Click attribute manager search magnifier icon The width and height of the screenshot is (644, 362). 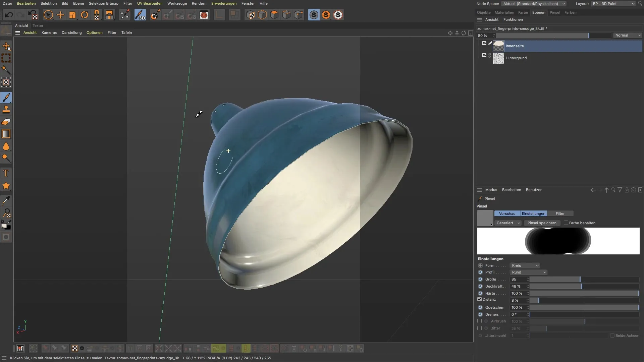[613, 190]
